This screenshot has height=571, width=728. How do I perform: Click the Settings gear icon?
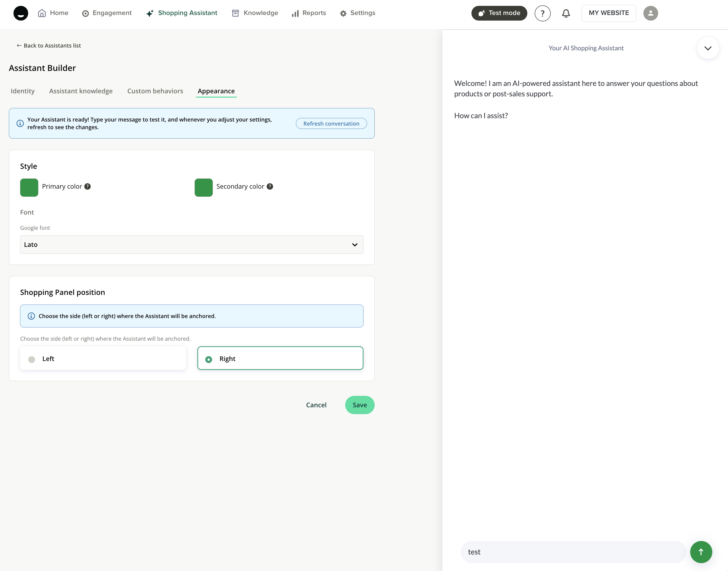(343, 13)
